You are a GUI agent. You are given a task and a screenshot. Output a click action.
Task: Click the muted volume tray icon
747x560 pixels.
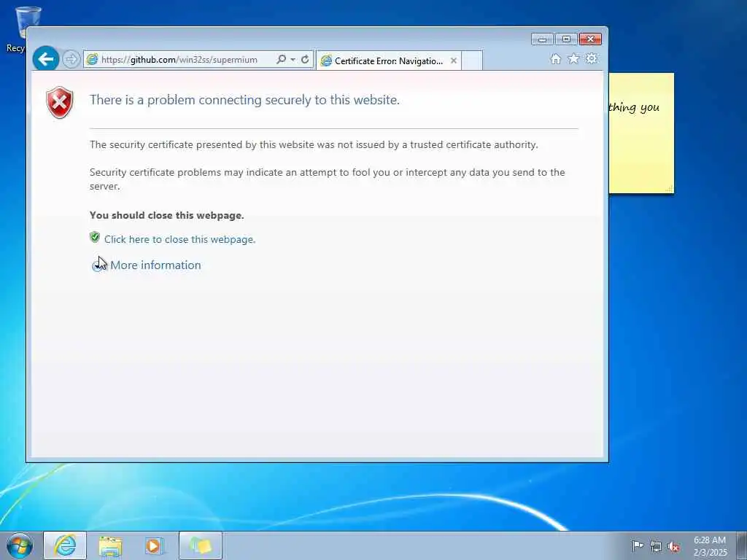pos(673,547)
